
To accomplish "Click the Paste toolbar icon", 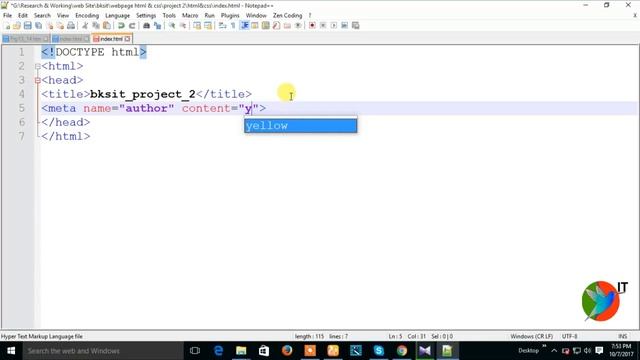I will (107, 25).
